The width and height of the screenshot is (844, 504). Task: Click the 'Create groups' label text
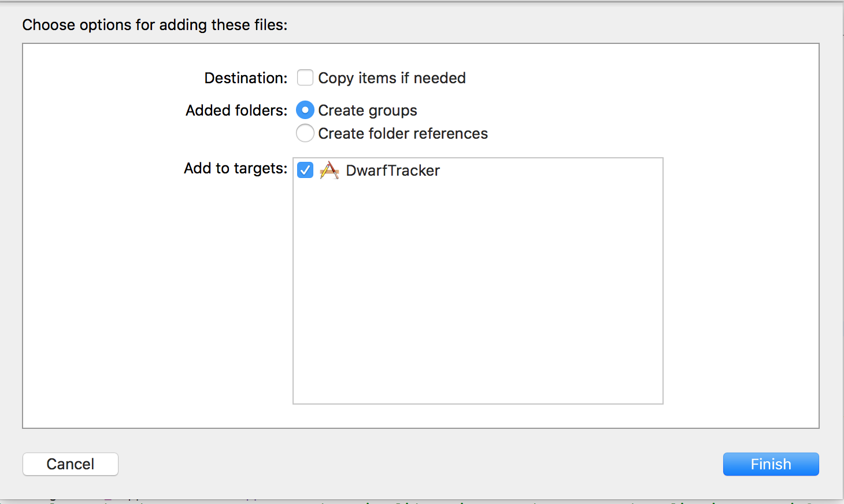368,110
